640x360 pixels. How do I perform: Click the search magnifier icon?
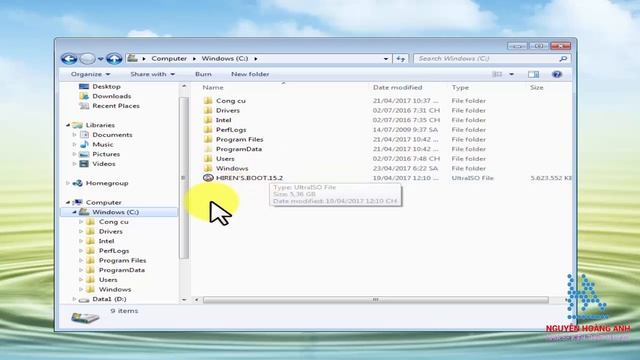[x=563, y=59]
